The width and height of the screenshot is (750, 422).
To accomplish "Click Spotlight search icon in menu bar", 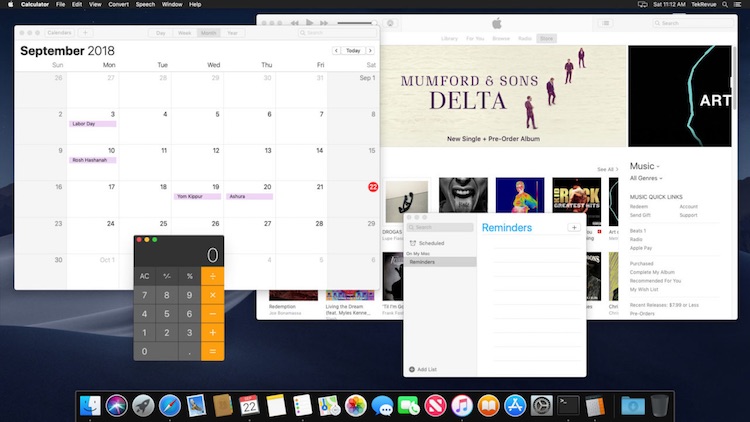I will click(x=725, y=4).
